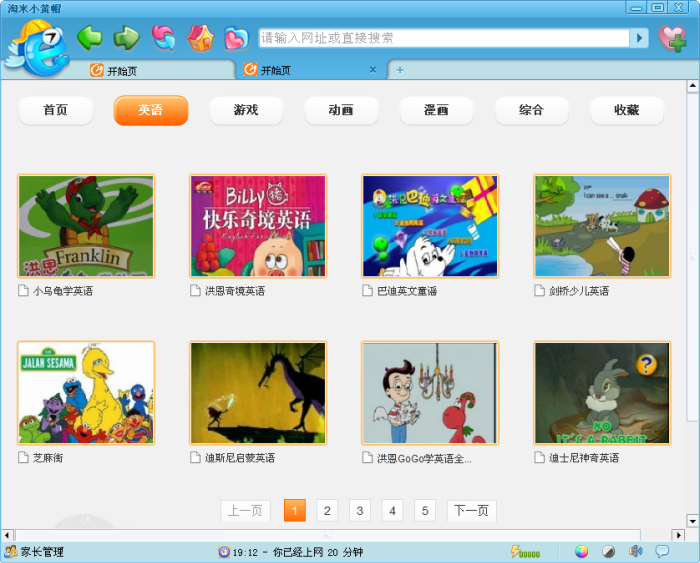Open the 综合 category
Image resolution: width=700 pixels, height=563 pixels.
[531, 110]
